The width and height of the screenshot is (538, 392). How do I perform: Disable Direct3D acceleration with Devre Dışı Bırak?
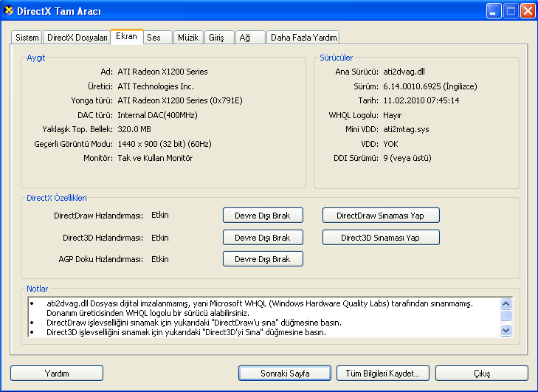[x=263, y=238]
